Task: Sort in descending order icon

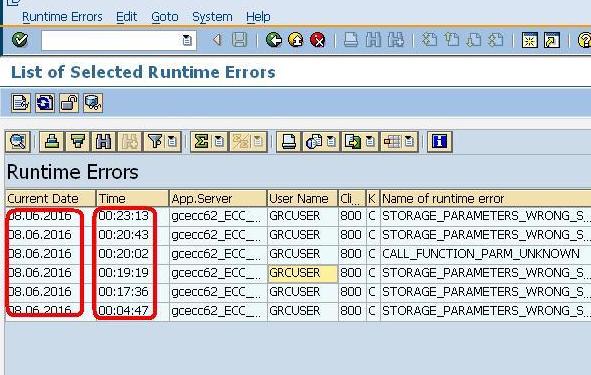Action: 78,142
